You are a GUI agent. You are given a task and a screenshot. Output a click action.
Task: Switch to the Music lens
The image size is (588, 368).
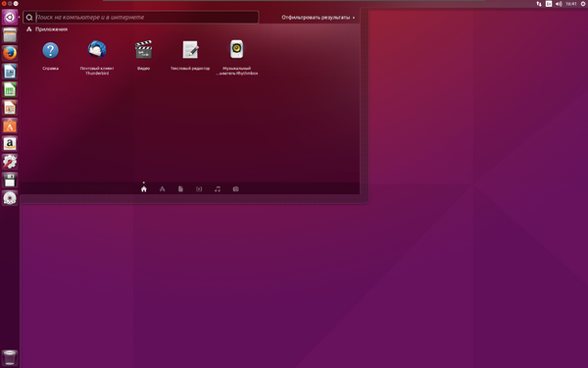(218, 188)
